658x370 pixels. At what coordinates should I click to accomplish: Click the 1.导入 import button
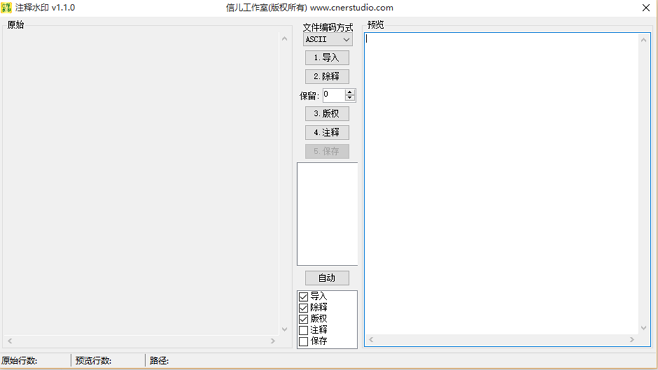tap(327, 57)
